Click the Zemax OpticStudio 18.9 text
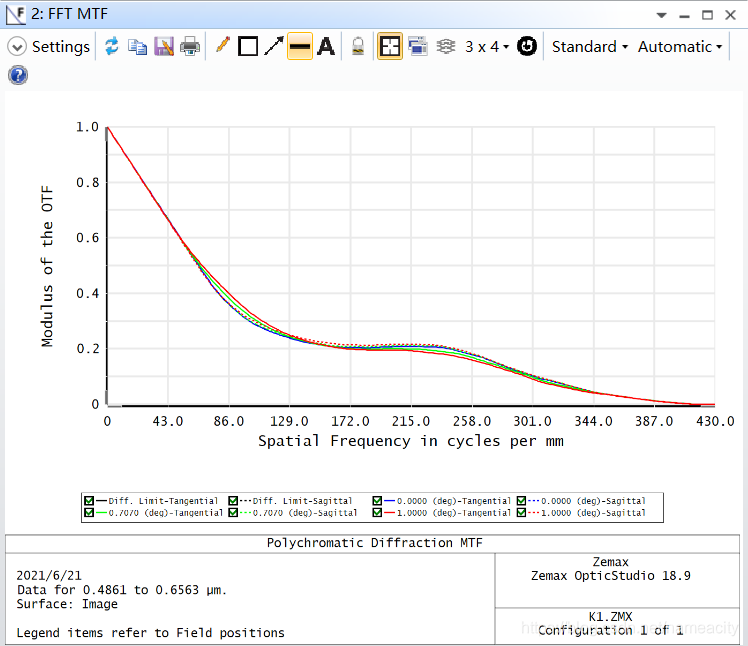 pyautogui.click(x=611, y=576)
